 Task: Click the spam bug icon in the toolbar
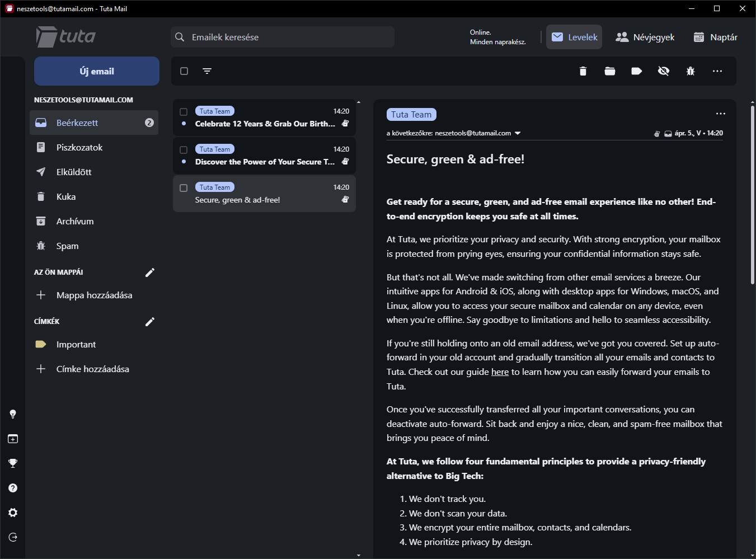pyautogui.click(x=691, y=71)
